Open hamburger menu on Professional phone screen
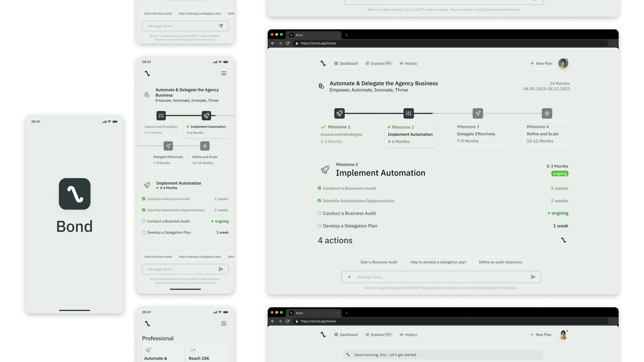The height and width of the screenshot is (362, 644). coord(224,324)
